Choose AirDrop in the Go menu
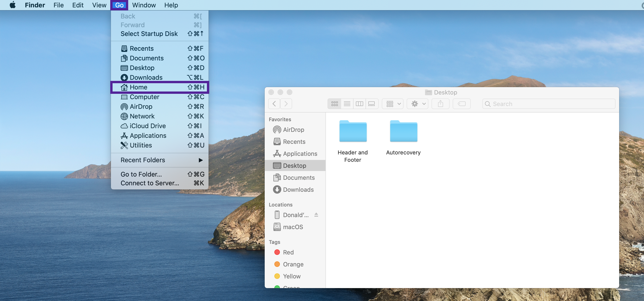644x301 pixels. pyautogui.click(x=160, y=107)
